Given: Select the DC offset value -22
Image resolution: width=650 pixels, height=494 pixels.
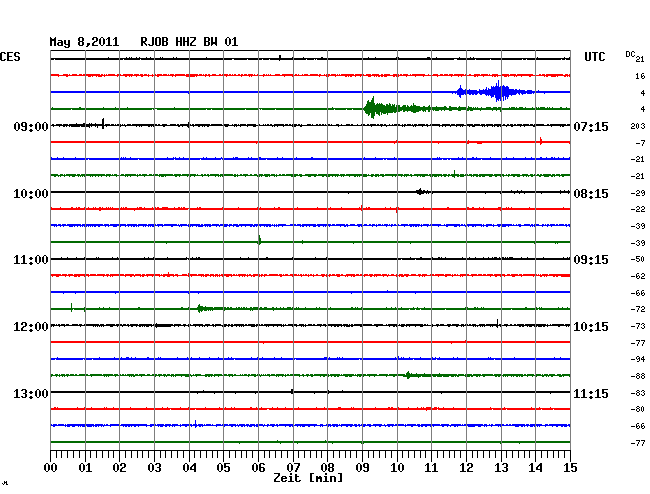Looking at the screenshot, I should point(638,209).
